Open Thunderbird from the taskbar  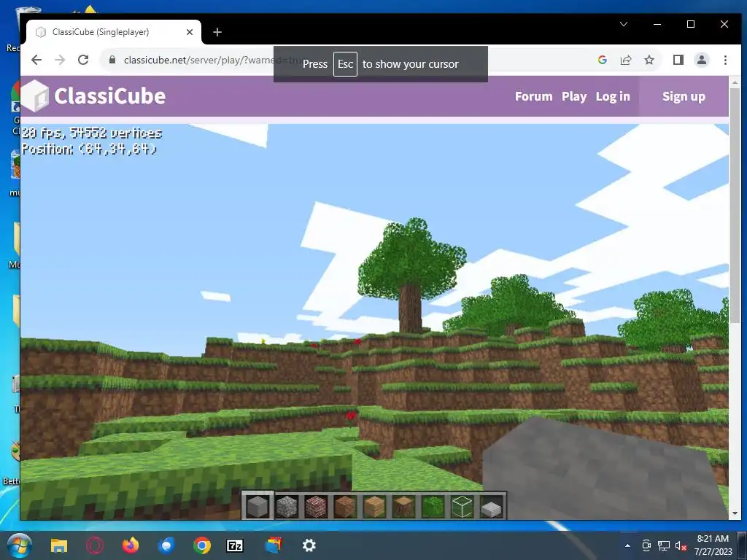point(166,545)
